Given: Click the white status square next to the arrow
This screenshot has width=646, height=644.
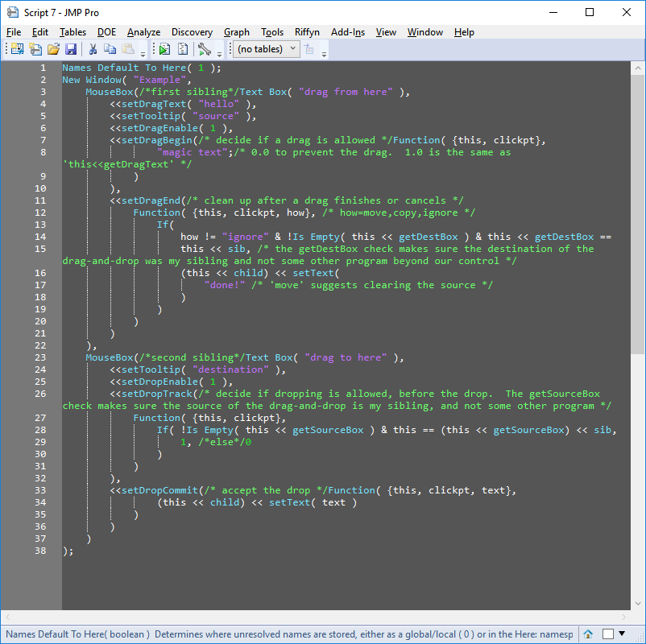Looking at the screenshot, I should tap(607, 634).
